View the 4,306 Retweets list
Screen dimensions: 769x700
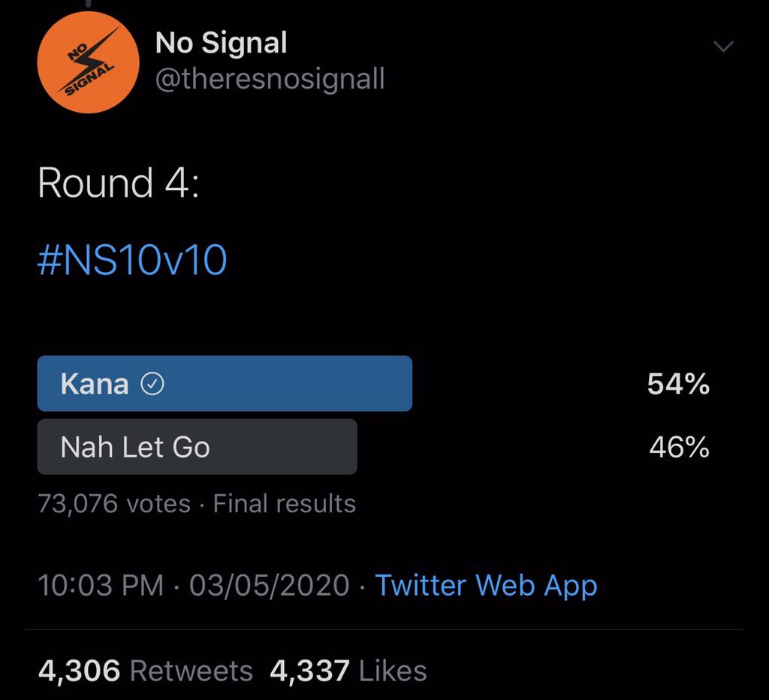(146, 671)
